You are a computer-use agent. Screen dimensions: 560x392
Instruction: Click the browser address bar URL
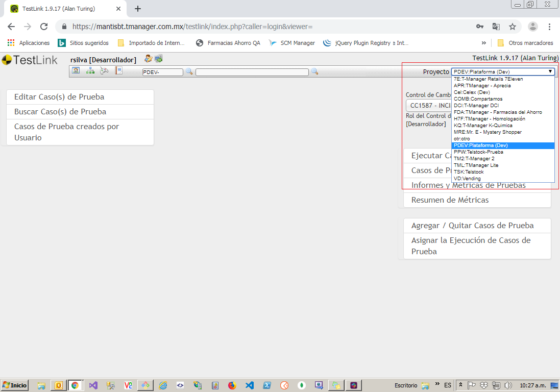[192, 27]
